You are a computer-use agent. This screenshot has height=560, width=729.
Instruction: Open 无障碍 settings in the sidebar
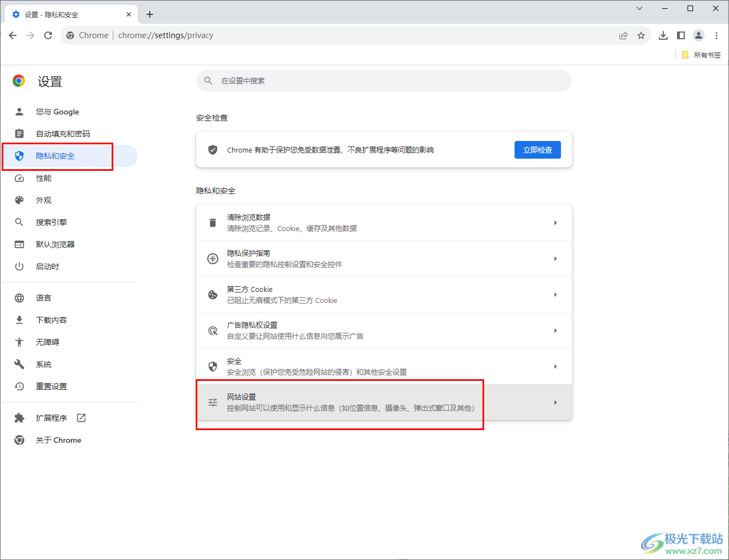tap(70, 342)
